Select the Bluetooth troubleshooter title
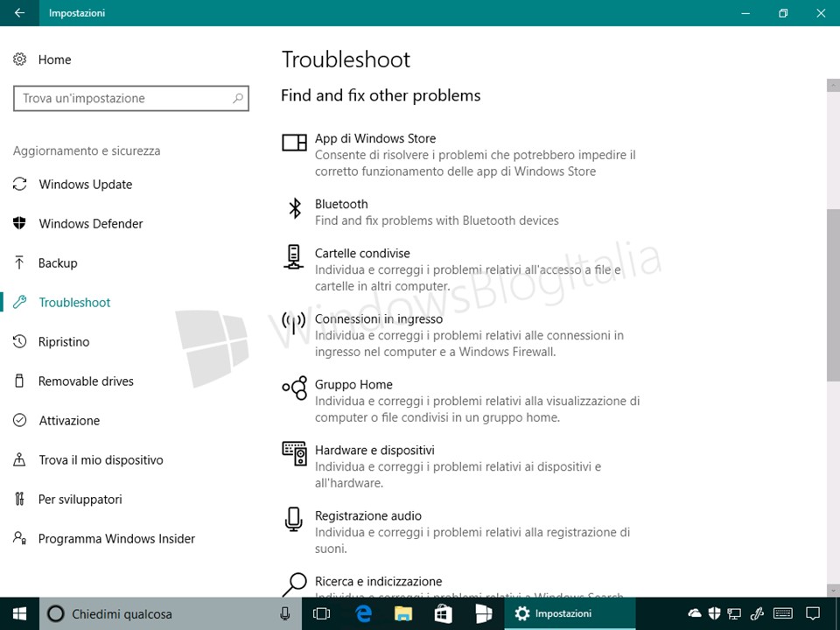This screenshot has width=840, height=630. 341,204
